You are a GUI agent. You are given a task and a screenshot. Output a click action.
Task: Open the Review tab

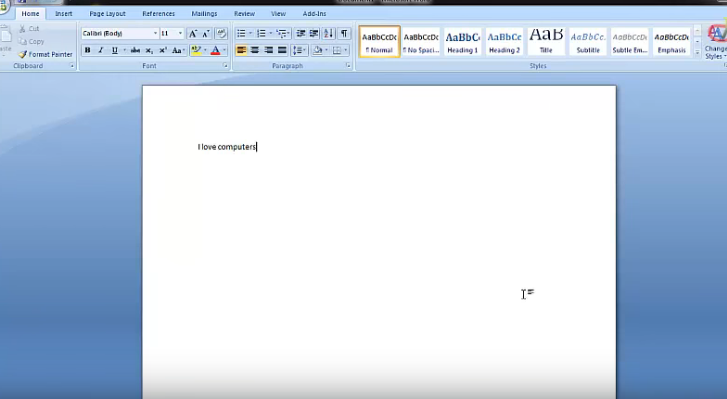pyautogui.click(x=244, y=14)
